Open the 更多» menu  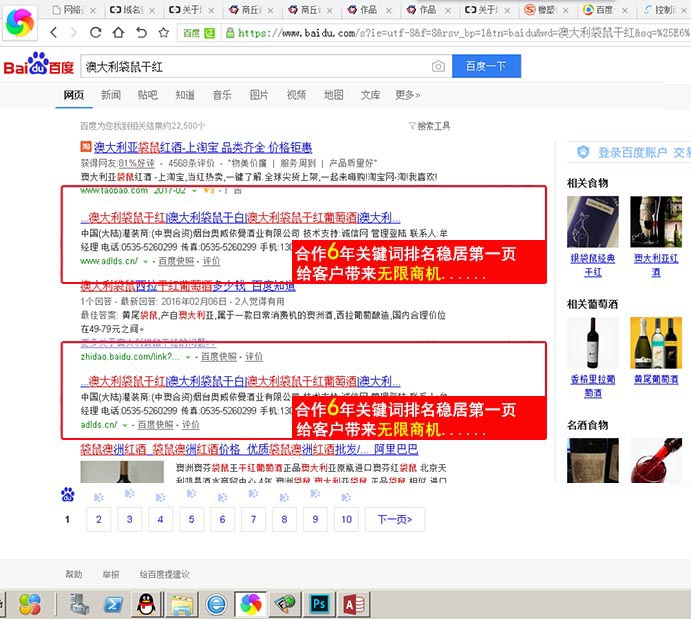click(x=408, y=95)
